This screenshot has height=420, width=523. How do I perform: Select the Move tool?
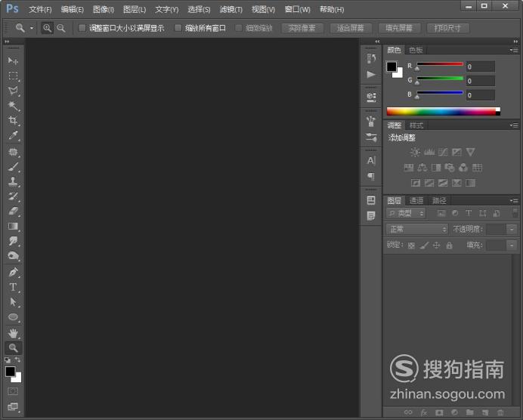point(13,60)
